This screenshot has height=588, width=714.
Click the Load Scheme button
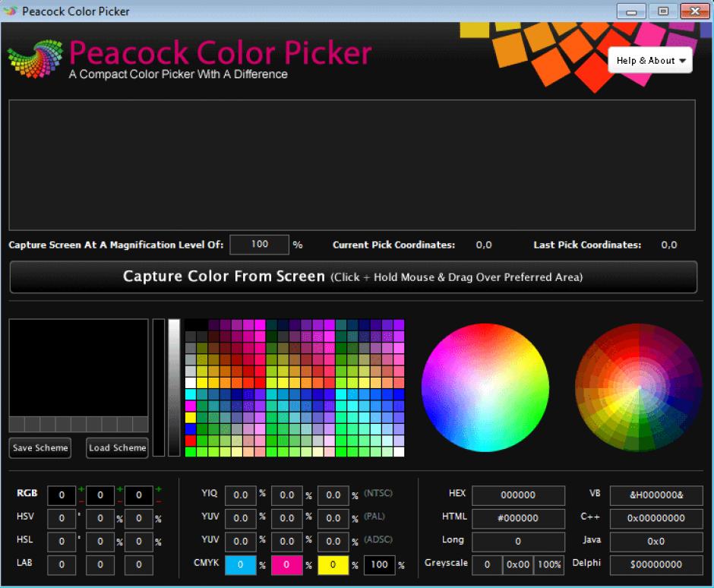(117, 447)
